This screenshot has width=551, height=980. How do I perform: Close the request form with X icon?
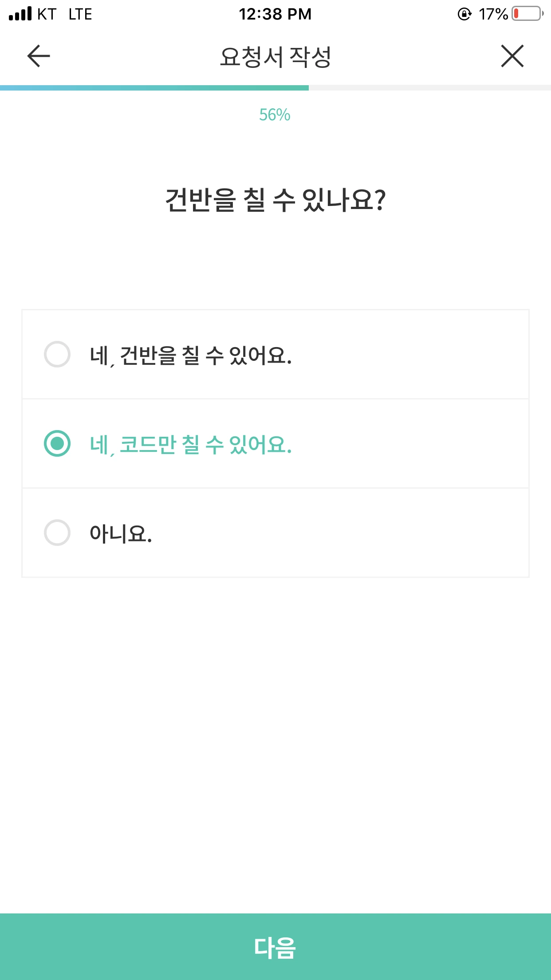(x=512, y=56)
